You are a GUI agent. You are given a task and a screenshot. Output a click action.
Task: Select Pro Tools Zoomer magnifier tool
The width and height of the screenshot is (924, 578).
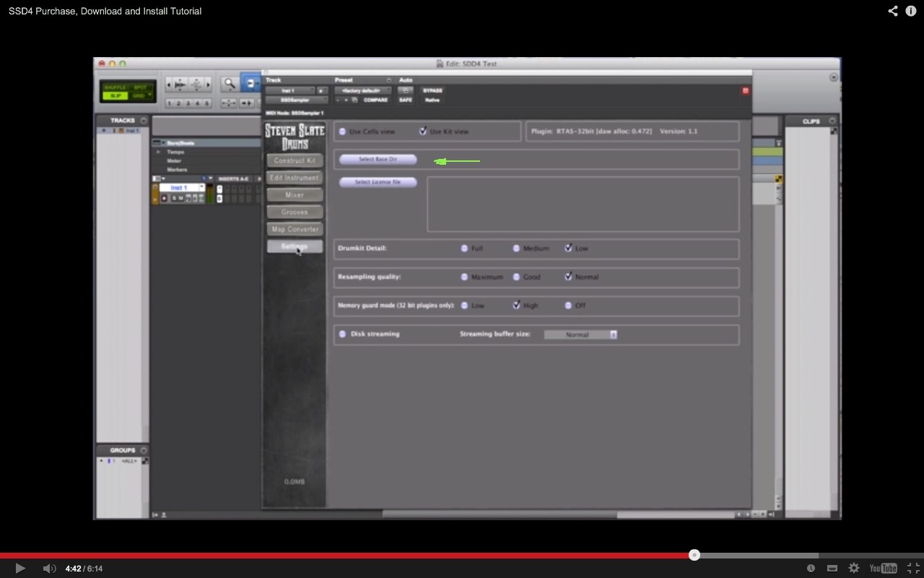(230, 84)
